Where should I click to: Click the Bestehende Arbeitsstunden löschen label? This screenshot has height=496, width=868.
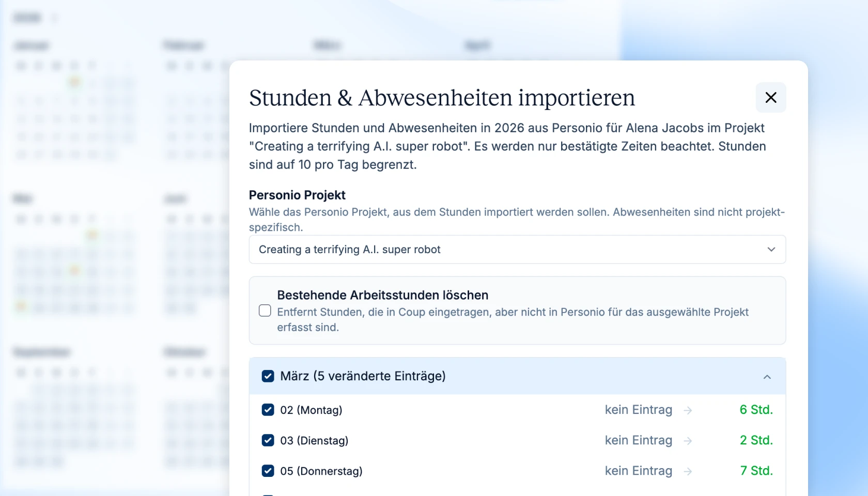pyautogui.click(x=382, y=295)
